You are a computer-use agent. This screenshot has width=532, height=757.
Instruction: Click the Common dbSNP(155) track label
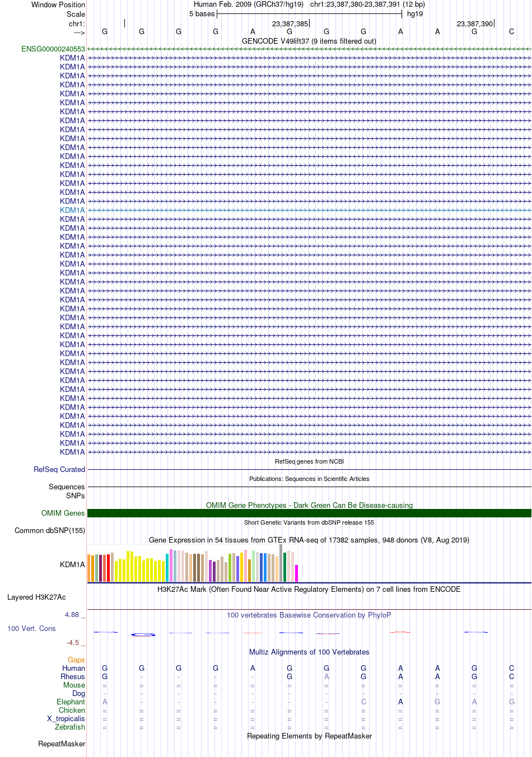point(50,531)
